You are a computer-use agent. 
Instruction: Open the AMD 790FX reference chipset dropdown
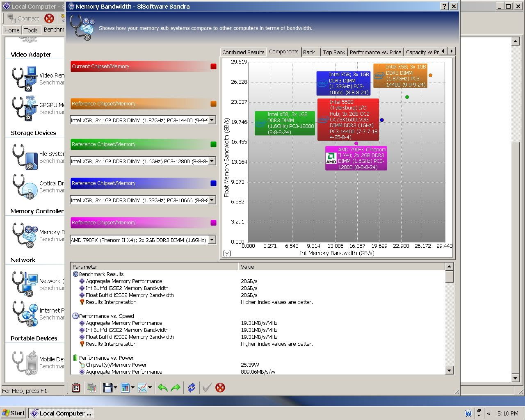pyautogui.click(x=212, y=240)
